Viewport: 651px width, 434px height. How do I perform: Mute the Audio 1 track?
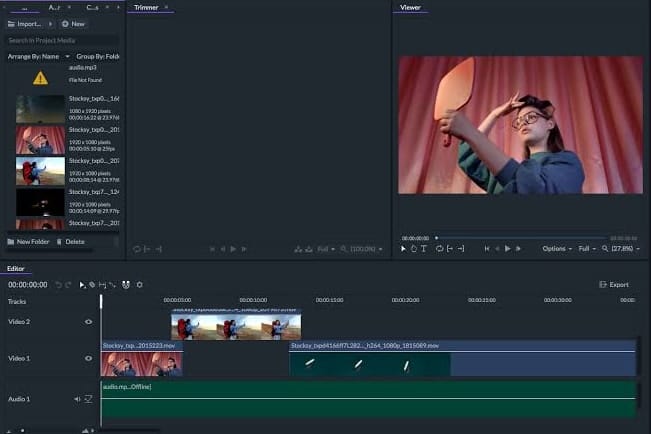pos(77,399)
